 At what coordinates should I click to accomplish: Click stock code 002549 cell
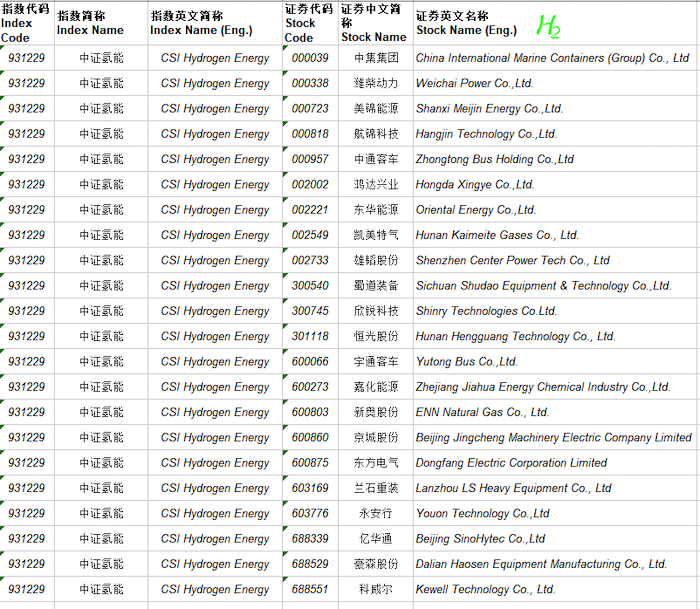coord(310,235)
